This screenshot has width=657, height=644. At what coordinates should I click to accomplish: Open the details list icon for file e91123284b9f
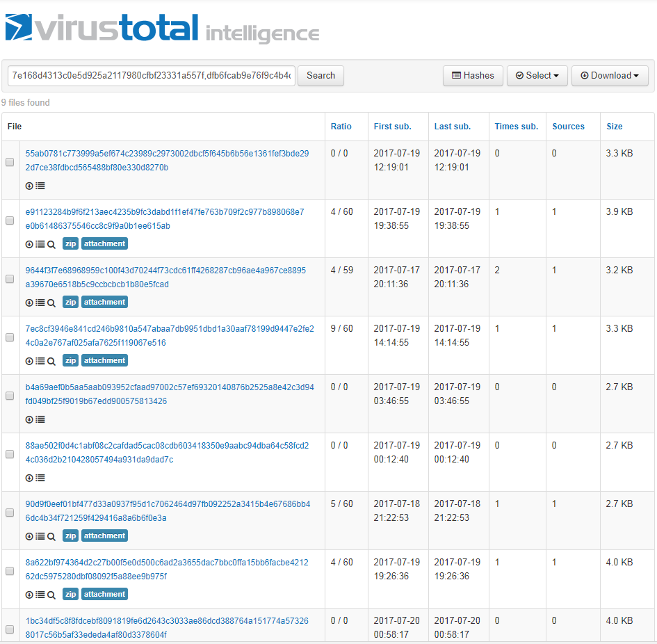point(40,244)
